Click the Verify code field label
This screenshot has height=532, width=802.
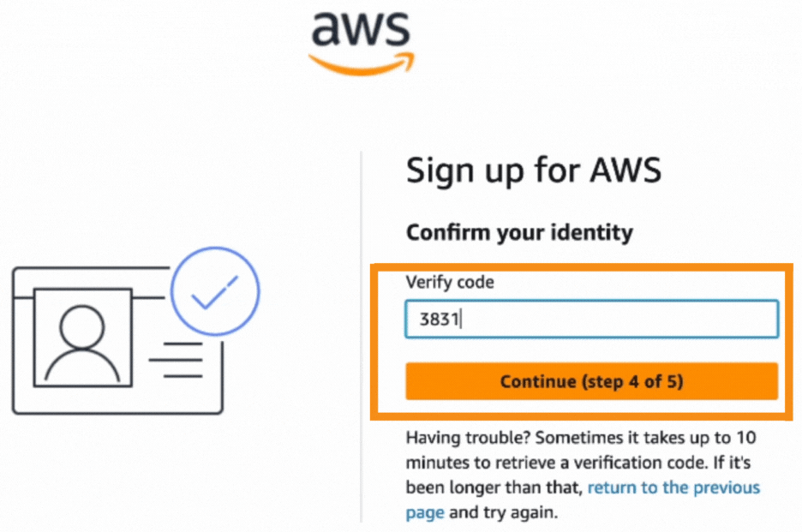450,282
